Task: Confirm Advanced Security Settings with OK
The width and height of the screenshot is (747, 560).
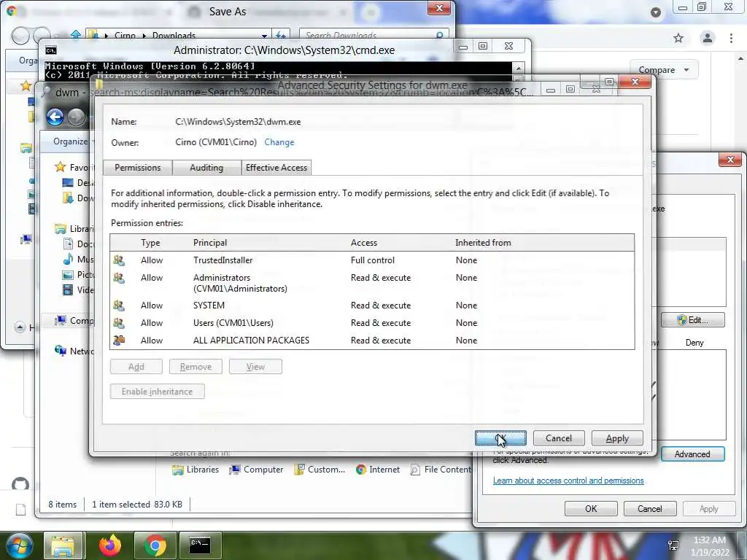Action: 500,438
